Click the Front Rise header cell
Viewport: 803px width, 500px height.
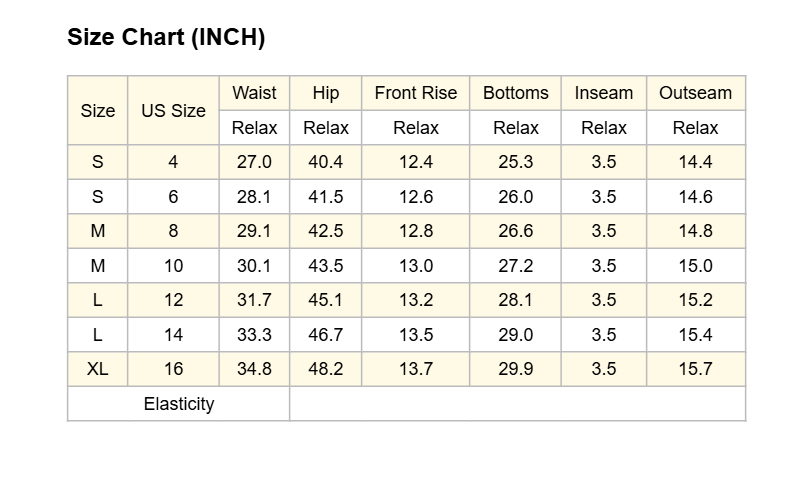click(x=416, y=93)
